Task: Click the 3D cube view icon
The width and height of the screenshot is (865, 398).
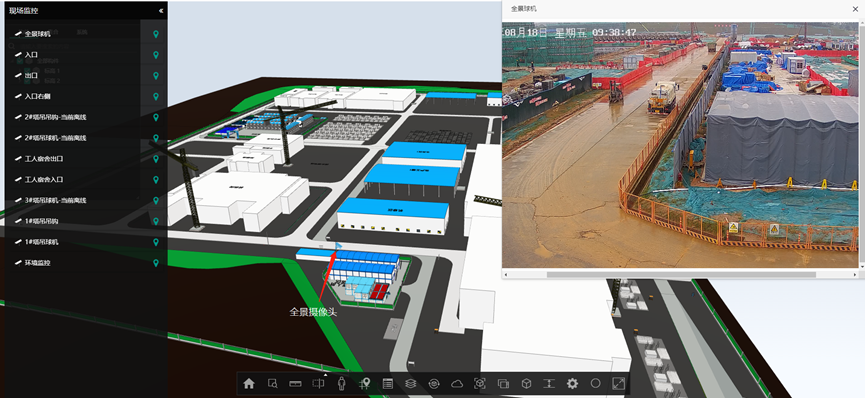Action: tap(526, 384)
